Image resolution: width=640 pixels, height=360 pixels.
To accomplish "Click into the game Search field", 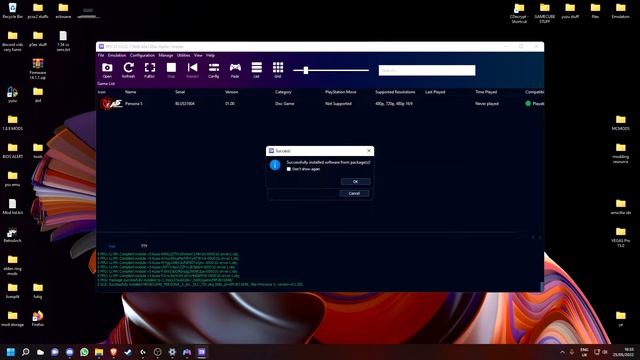I will pyautogui.click(x=427, y=70).
